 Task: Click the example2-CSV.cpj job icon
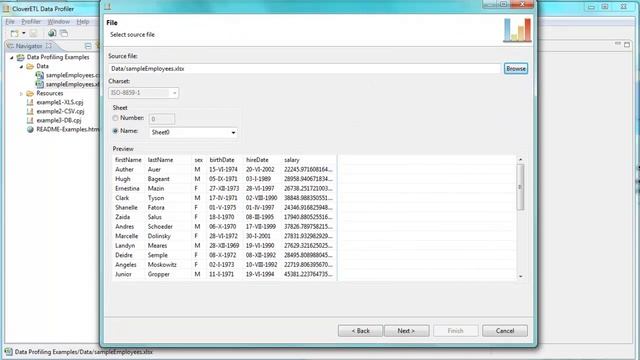pyautogui.click(x=30, y=111)
